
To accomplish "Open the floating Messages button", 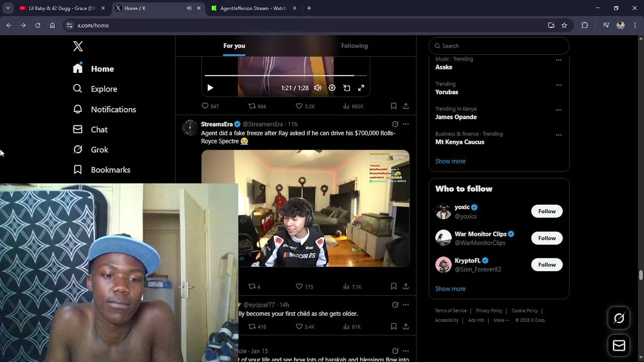I will [x=619, y=346].
